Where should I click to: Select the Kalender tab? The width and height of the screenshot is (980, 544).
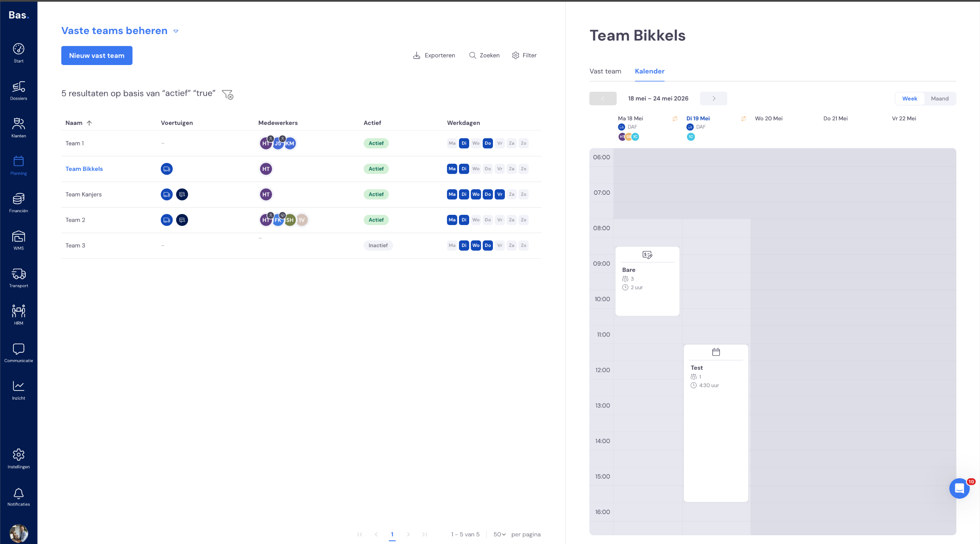click(x=650, y=71)
